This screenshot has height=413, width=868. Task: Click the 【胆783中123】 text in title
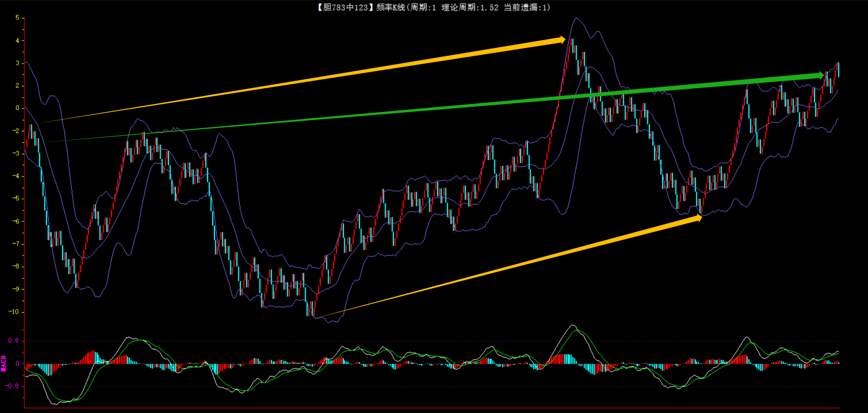click(343, 7)
